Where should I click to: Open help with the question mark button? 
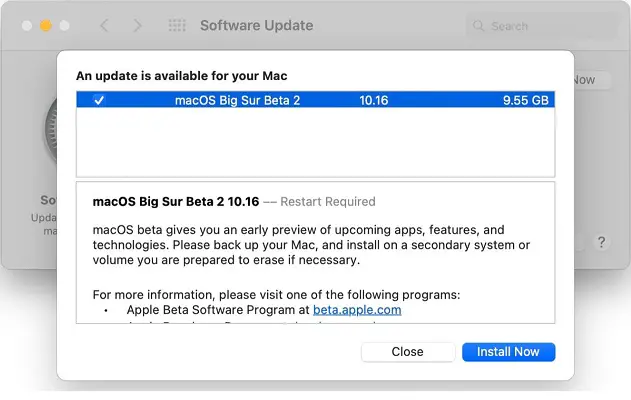pos(601,242)
